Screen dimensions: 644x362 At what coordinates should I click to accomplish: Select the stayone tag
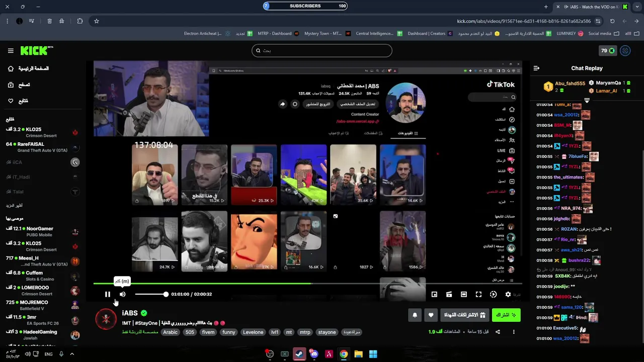(327, 332)
